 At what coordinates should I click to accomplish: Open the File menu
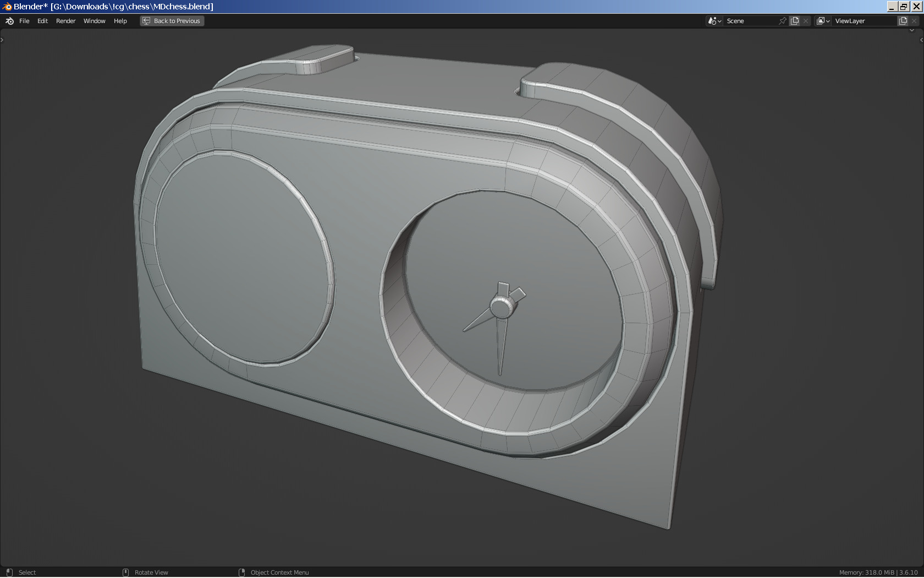pyautogui.click(x=24, y=21)
